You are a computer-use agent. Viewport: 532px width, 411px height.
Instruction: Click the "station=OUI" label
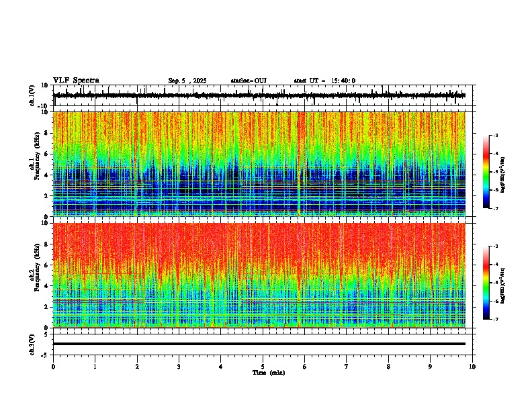click(x=249, y=81)
